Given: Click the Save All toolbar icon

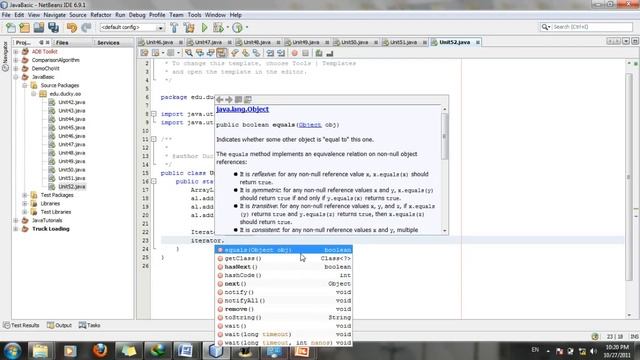Looking at the screenshot, I should tap(53, 27).
